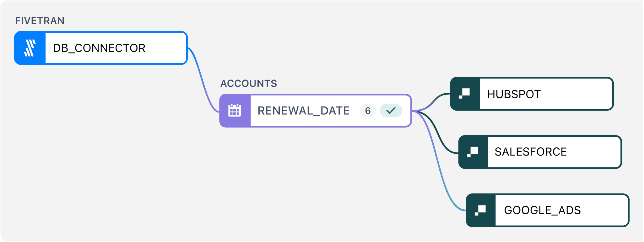The width and height of the screenshot is (644, 242).
Task: Select the RENEWAL_DATE column label
Action: point(303,111)
